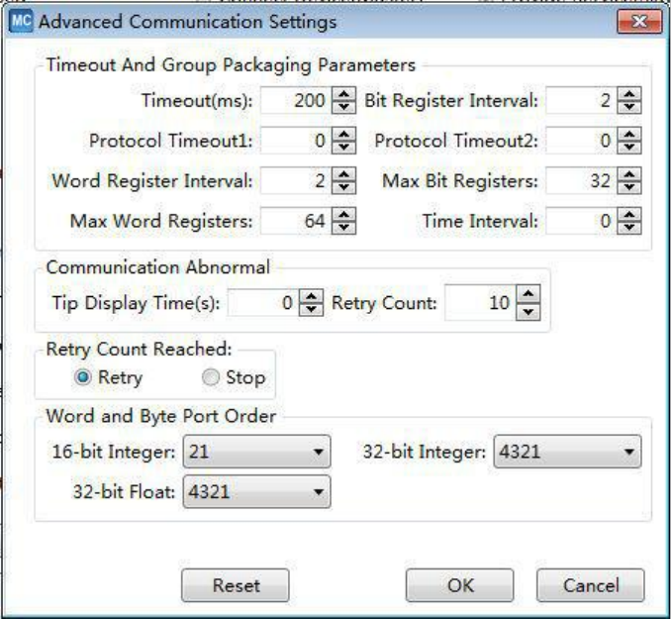Select the Retry radio option
The image size is (672, 619).
[x=84, y=377]
